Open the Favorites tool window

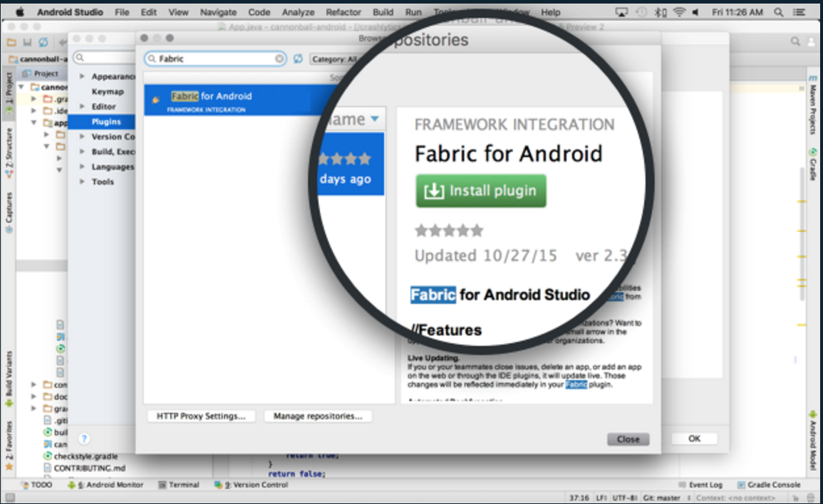tap(9, 445)
